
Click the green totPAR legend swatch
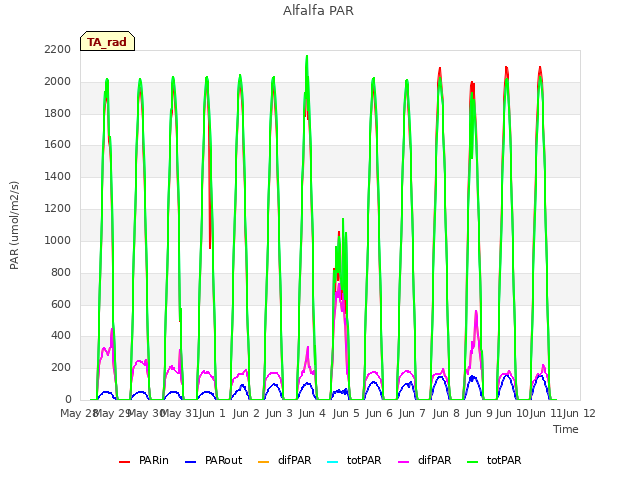pyautogui.click(x=473, y=462)
